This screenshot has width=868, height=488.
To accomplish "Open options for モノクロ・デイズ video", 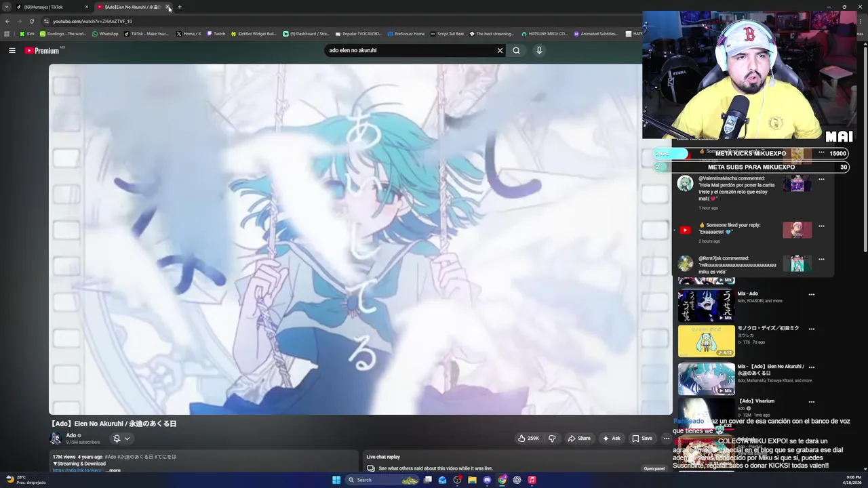I will point(811,329).
